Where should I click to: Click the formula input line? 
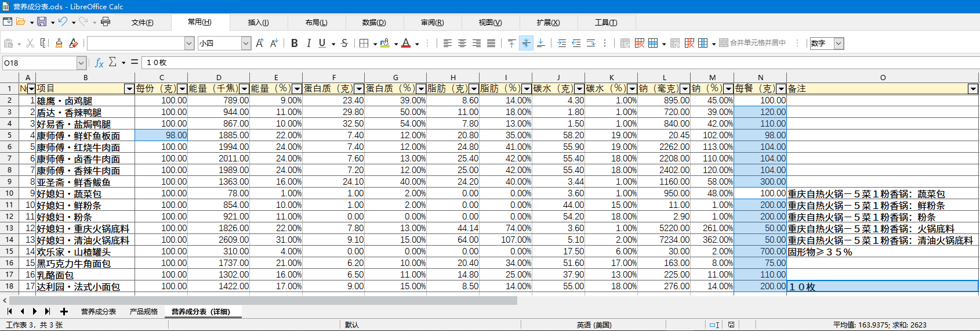560,63
